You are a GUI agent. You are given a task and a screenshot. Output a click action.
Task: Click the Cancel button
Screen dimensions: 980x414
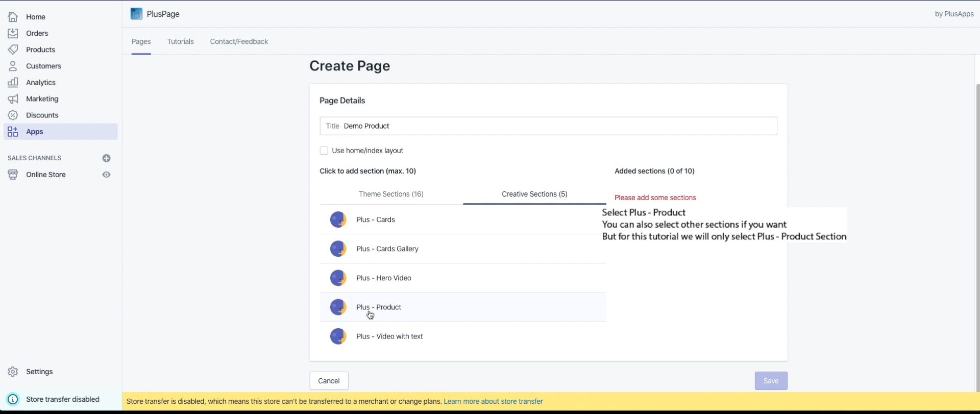pos(329,381)
